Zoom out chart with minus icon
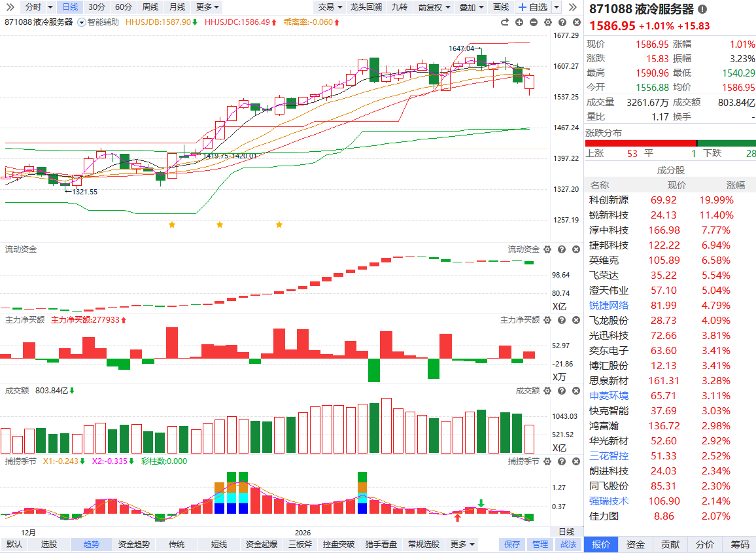The image size is (756, 553). (x=534, y=22)
